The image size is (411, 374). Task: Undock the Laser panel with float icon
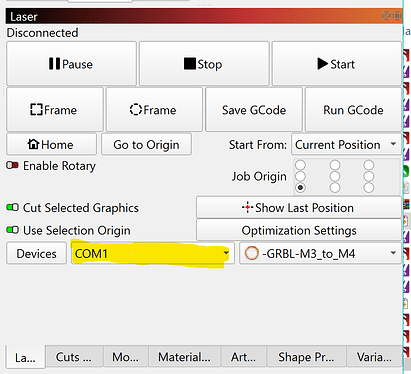tap(386, 16)
